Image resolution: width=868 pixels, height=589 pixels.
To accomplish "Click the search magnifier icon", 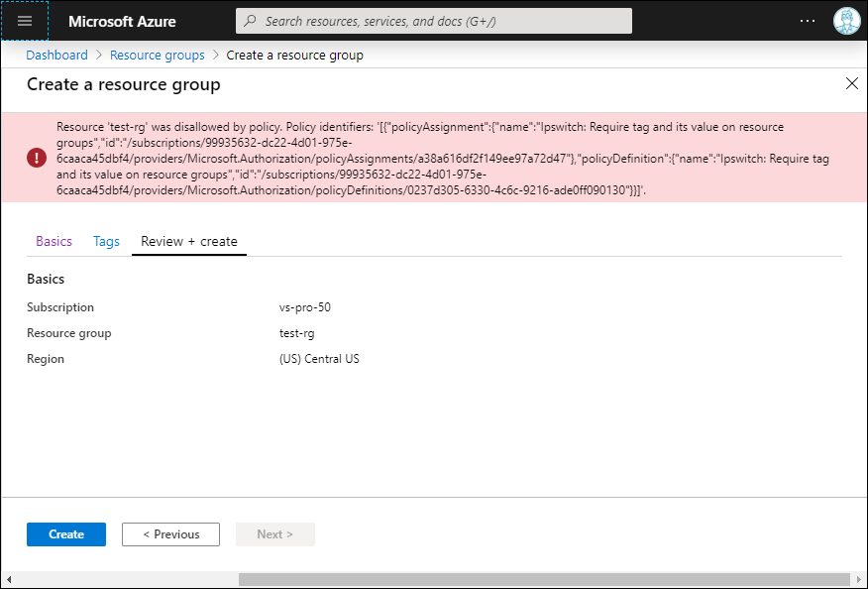I will pos(251,21).
